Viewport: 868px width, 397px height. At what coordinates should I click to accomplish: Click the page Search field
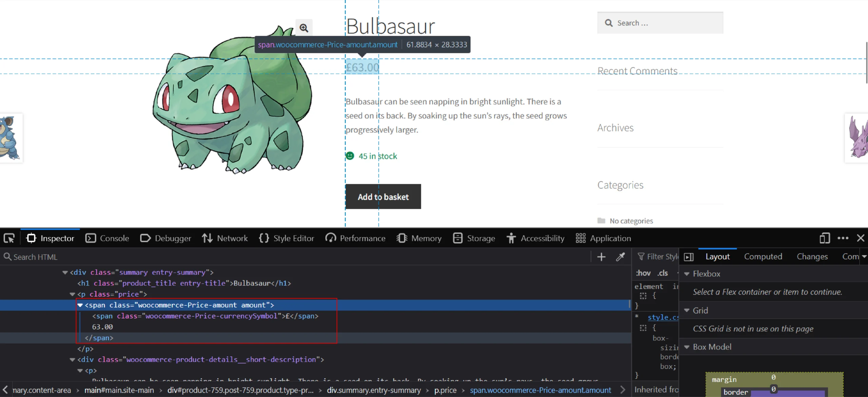point(660,23)
